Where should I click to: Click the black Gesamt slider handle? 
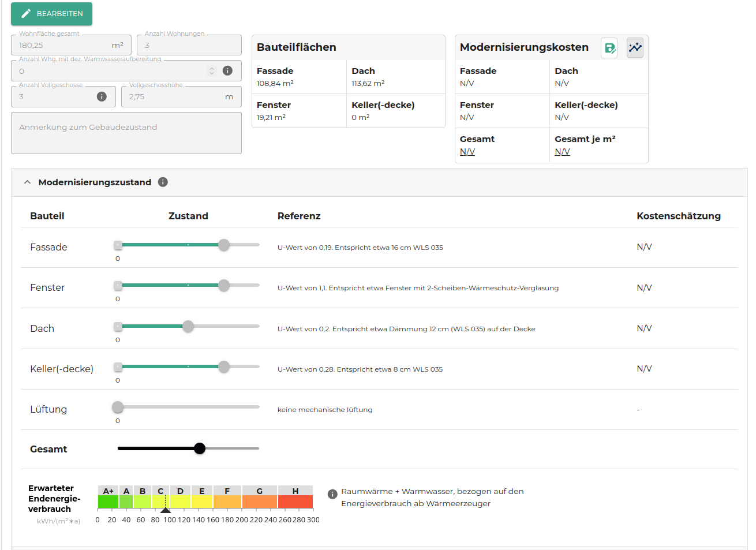pos(200,448)
